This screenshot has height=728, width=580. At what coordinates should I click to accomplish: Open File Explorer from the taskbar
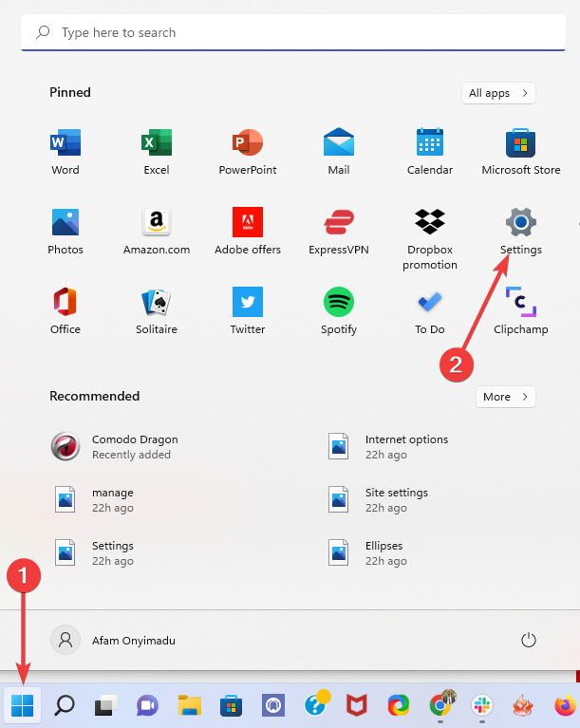(x=190, y=706)
